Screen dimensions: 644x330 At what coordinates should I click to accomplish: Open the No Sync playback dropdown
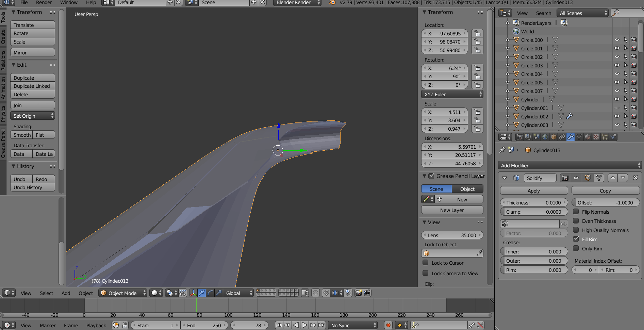(353, 325)
